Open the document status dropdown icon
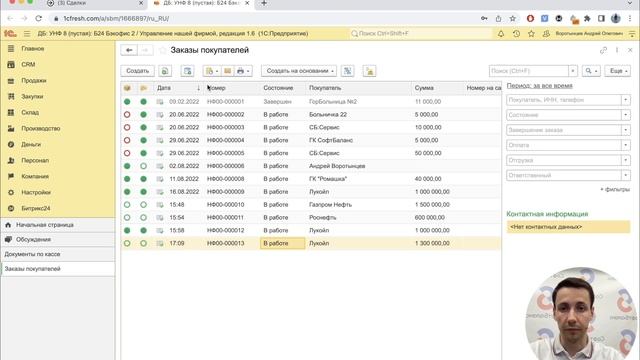 pyautogui.click(x=211, y=71)
